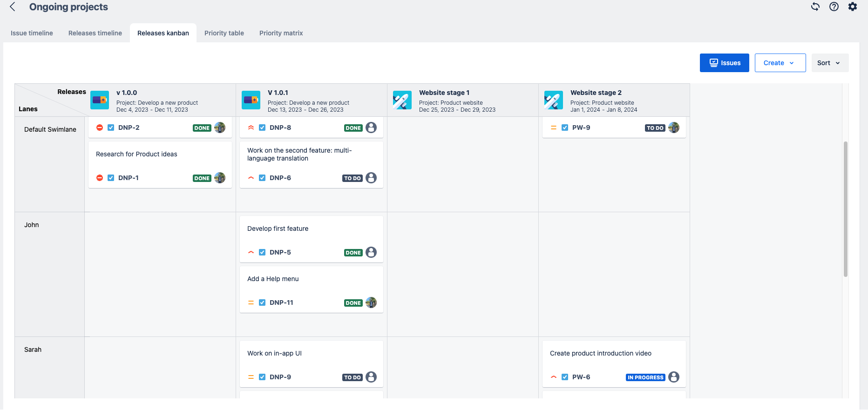Screen dimensions: 868x410
Task: Toggle the checkbox on DNP-1 card
Action: [x=111, y=178]
